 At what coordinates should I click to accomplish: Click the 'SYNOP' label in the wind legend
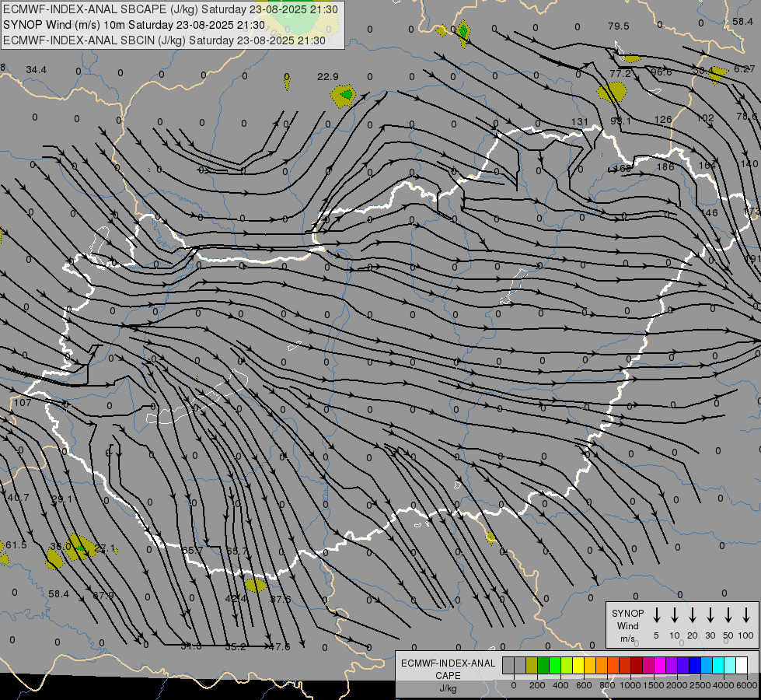click(627, 613)
